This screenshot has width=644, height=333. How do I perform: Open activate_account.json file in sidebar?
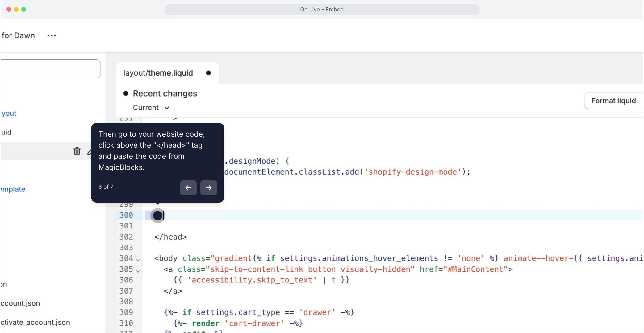coord(35,322)
